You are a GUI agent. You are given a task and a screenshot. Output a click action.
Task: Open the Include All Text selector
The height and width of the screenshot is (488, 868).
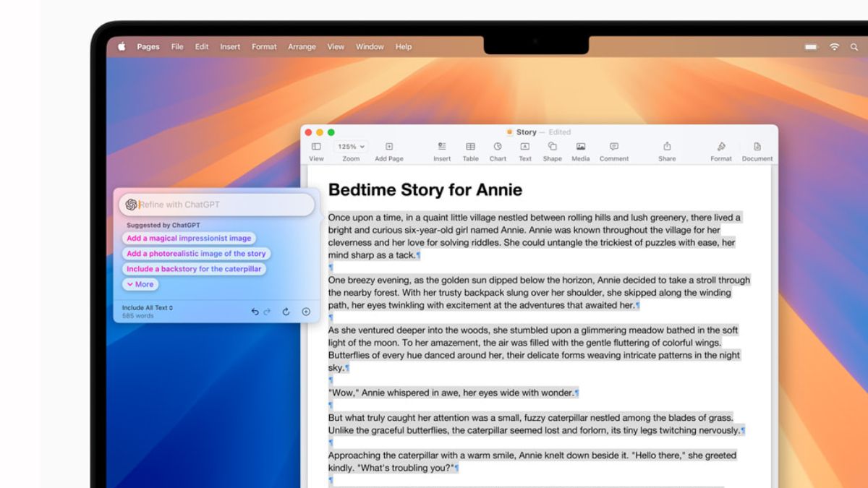click(x=148, y=308)
